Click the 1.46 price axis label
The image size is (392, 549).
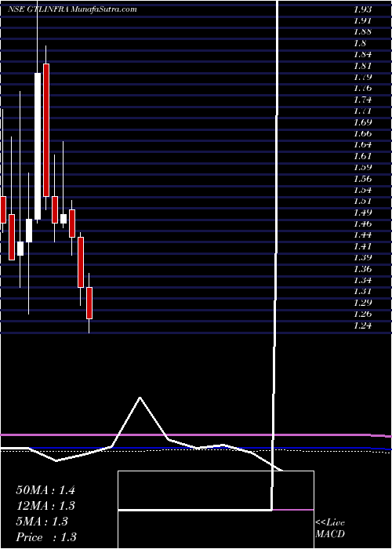[363, 224]
